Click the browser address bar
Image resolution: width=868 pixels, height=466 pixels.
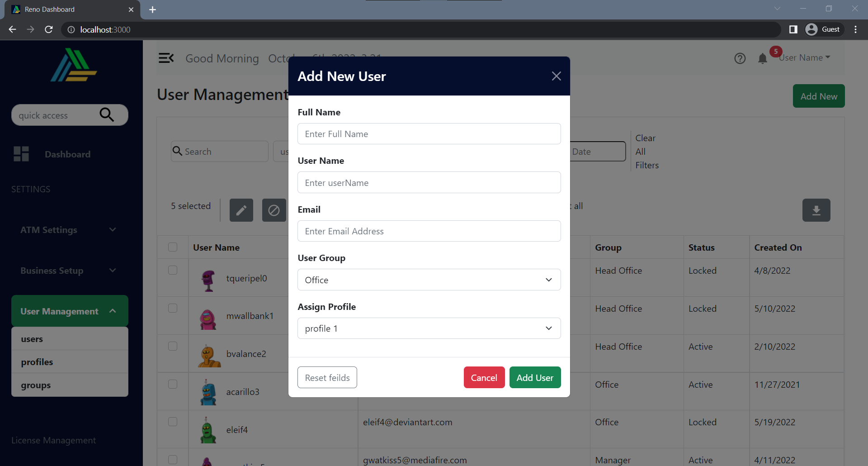point(420,29)
